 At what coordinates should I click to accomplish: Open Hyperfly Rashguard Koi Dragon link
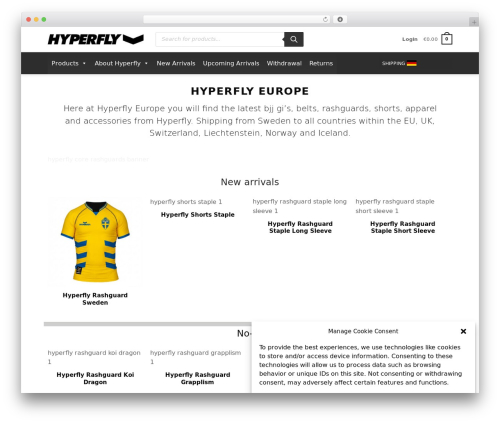tap(95, 378)
